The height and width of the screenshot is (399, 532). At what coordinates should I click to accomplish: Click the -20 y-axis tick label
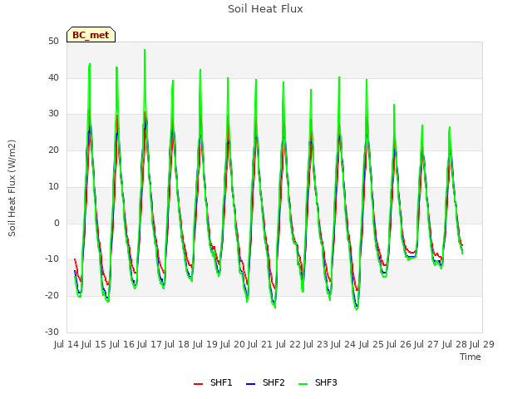pos(52,296)
